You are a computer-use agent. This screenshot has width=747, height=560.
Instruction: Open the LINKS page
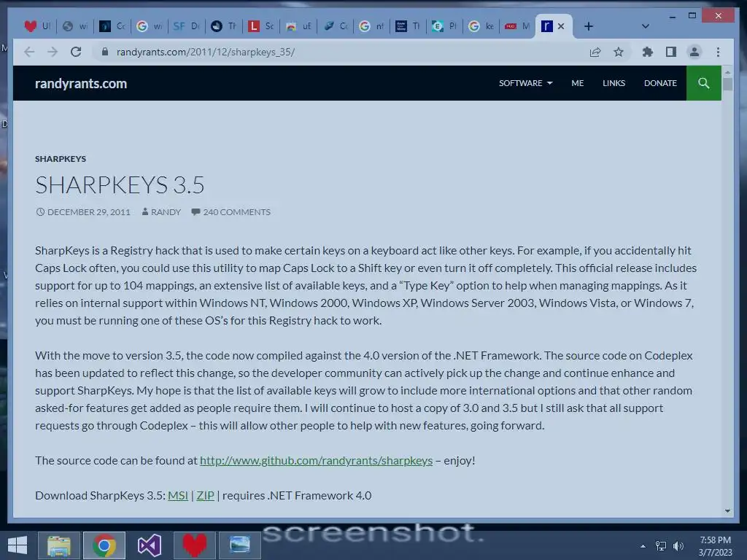point(614,83)
